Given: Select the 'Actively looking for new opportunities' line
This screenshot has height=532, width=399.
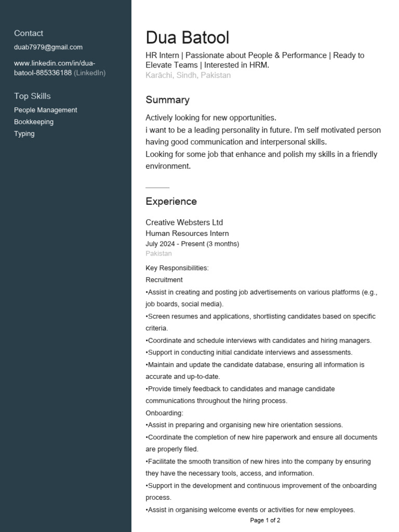Looking at the screenshot, I should [x=211, y=118].
